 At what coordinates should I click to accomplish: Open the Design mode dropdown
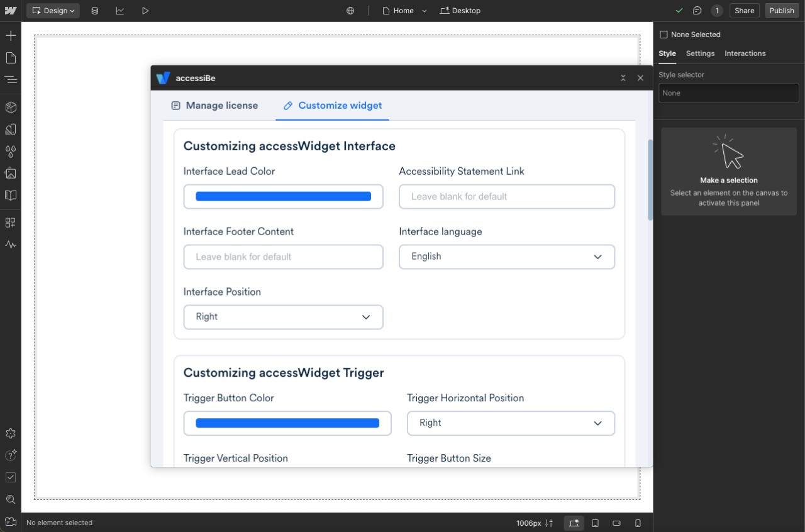[53, 11]
